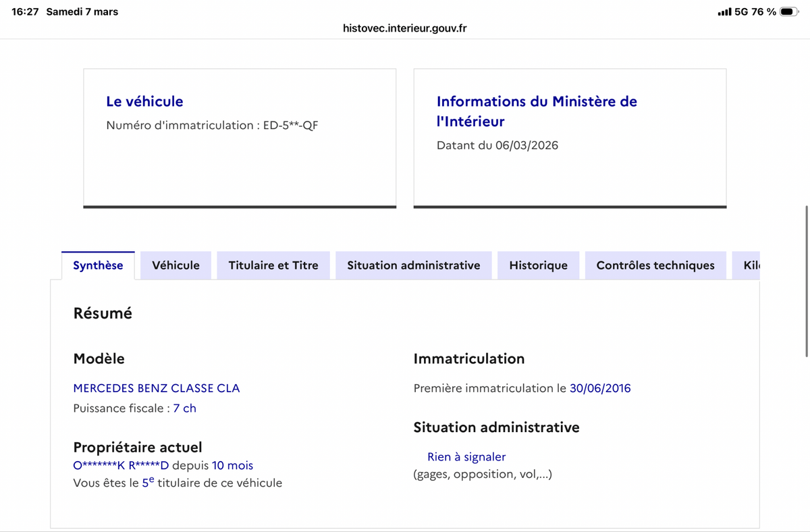Click the 'Propriétaire actuel' heading
The width and height of the screenshot is (810, 532).
[138, 447]
